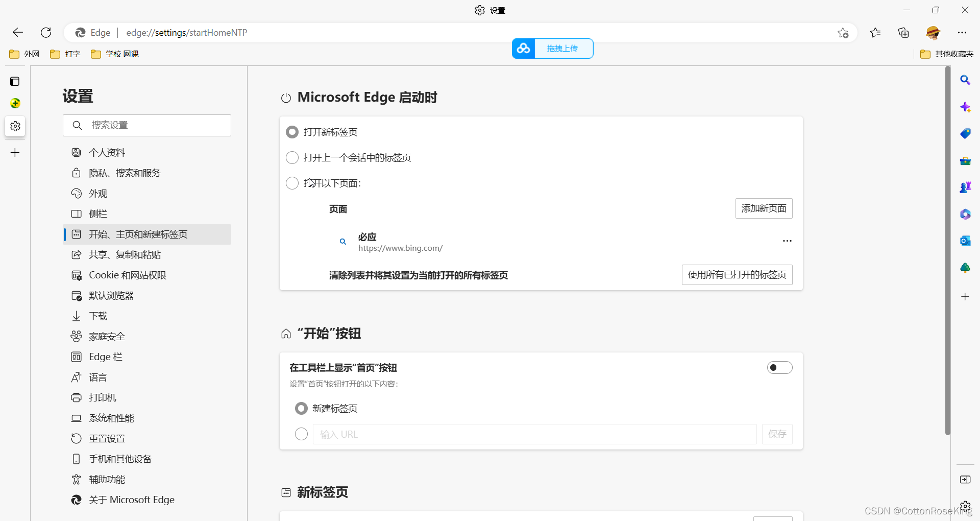Add this page to favorites star
Image resolution: width=980 pixels, height=521 pixels.
point(843,33)
